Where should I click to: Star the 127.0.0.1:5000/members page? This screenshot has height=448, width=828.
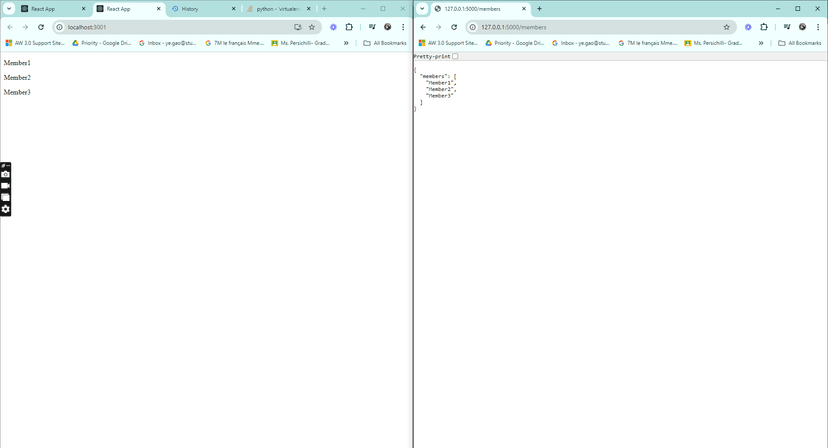pos(727,27)
